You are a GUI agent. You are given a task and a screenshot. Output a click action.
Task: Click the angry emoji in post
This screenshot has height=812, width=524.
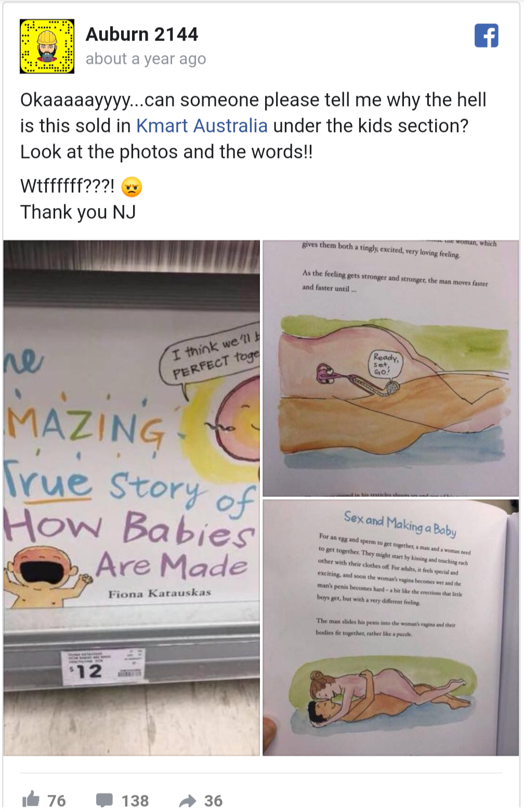[x=132, y=187]
